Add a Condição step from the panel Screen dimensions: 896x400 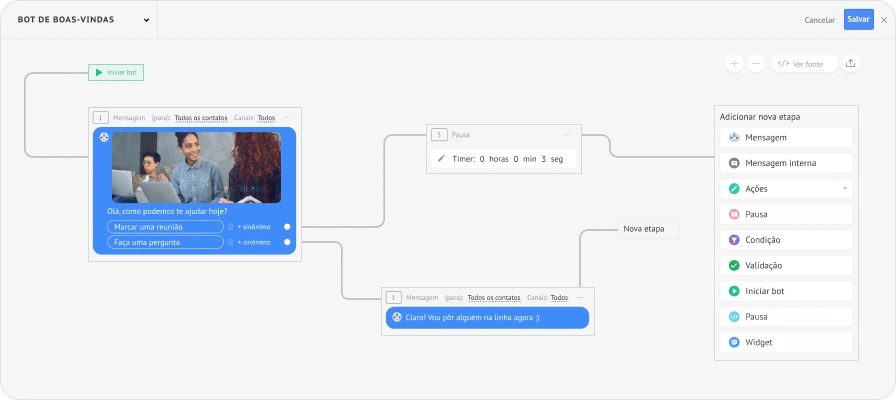point(785,240)
